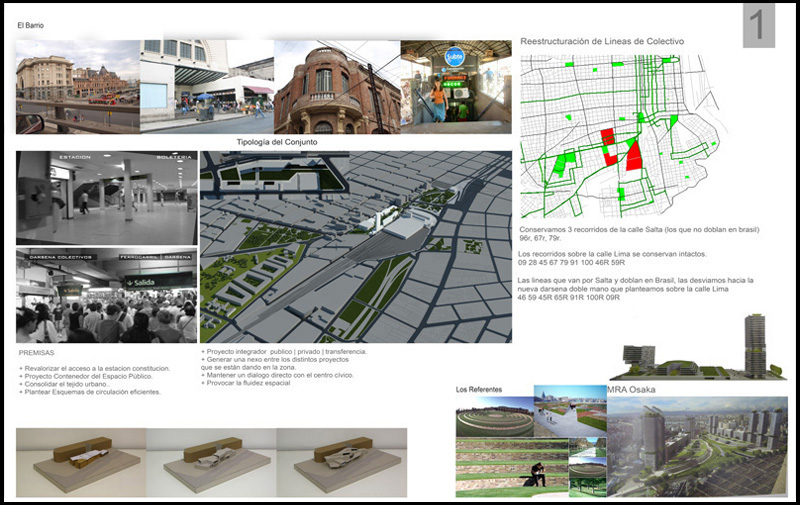Click the 'PREMISAS' heading
800x505 pixels.
36,352
